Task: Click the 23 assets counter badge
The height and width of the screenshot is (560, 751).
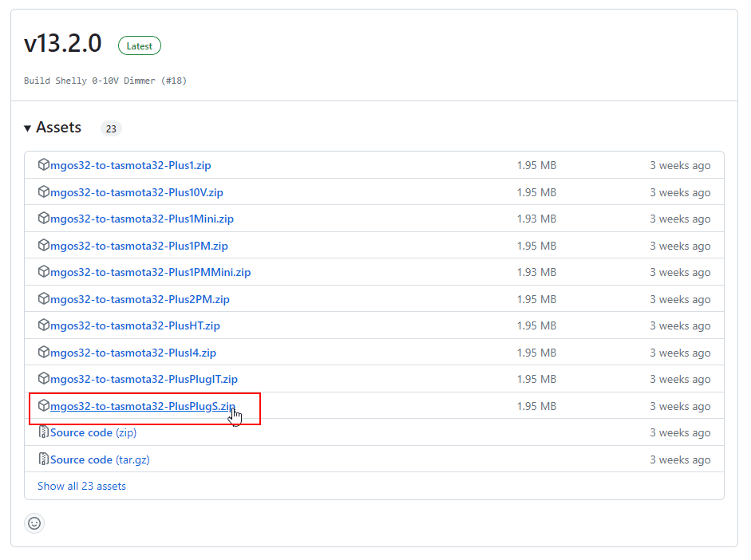Action: [x=111, y=128]
